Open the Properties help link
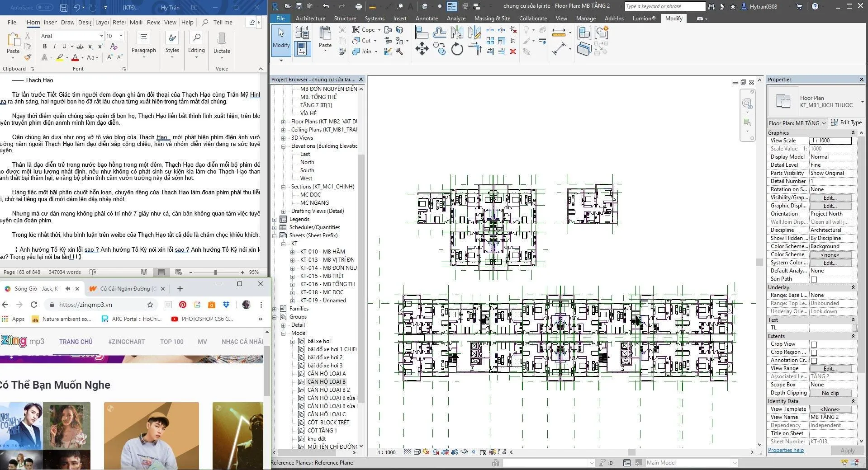Image resolution: width=868 pixels, height=470 pixels. (786, 450)
